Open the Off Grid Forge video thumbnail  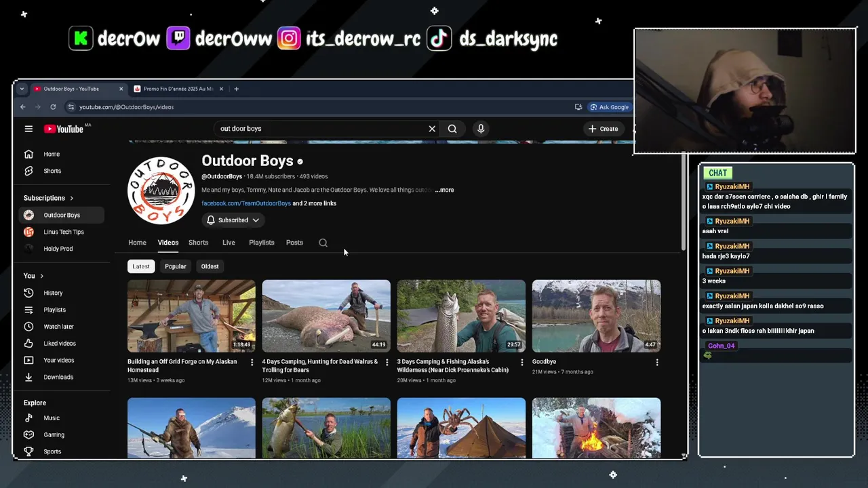191,316
